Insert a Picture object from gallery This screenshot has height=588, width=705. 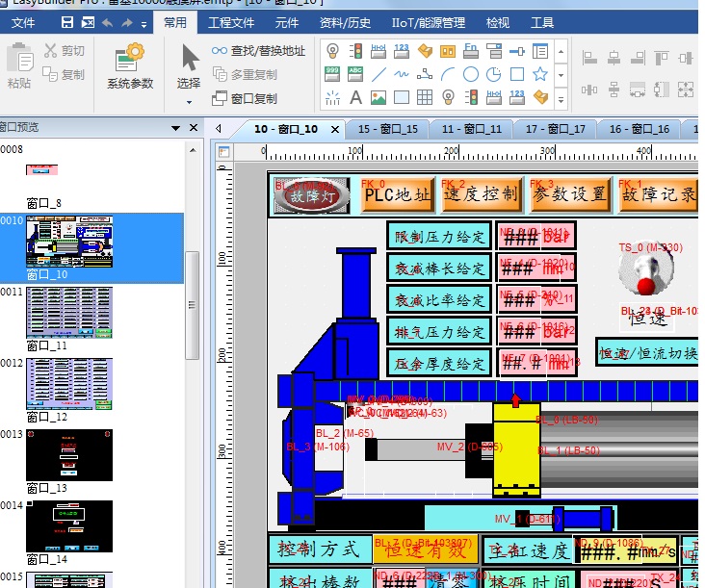coord(379,97)
